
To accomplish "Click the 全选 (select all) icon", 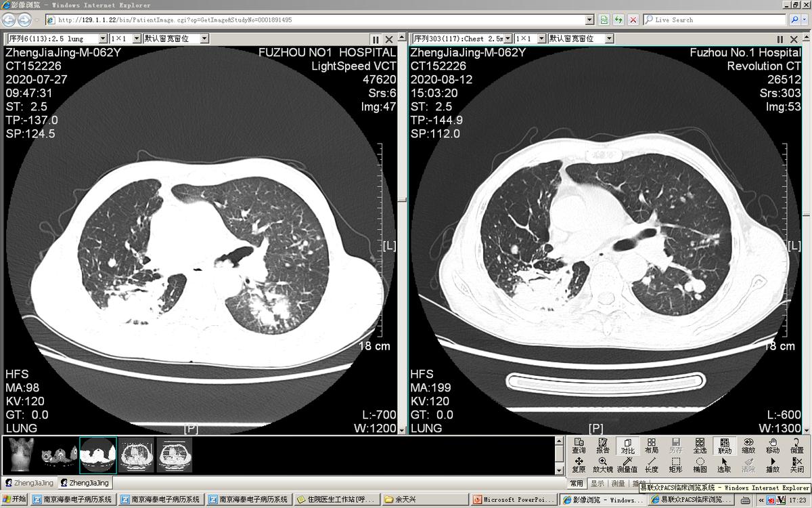I will (700, 445).
